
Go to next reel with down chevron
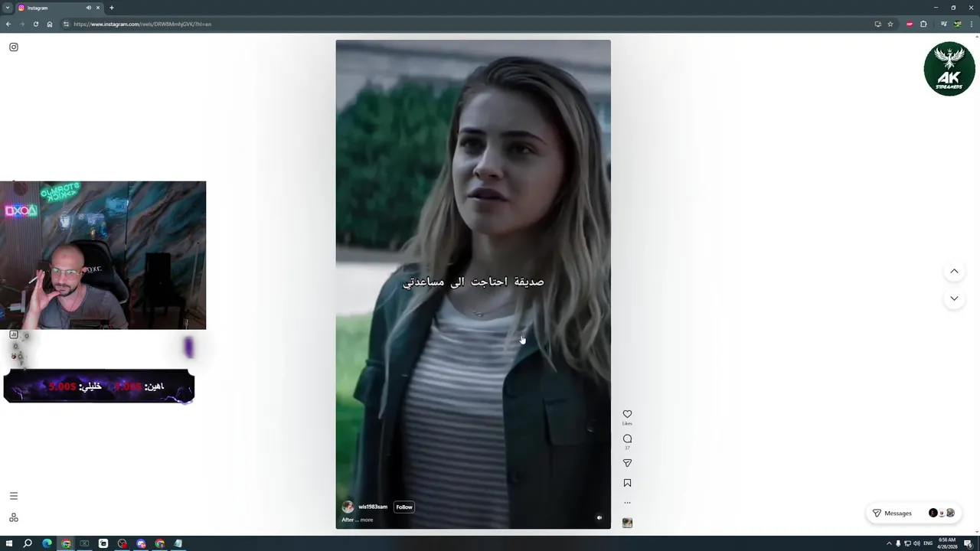[x=954, y=298]
